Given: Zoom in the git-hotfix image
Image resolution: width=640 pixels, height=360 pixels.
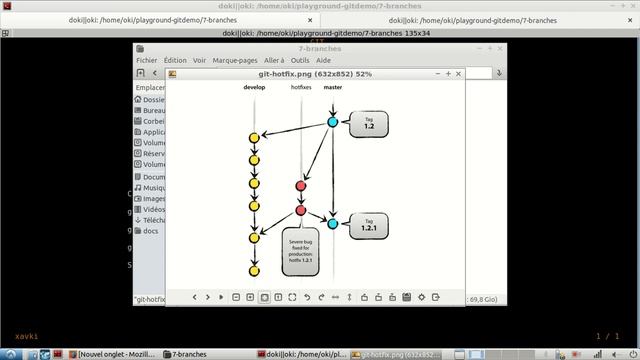Looking at the screenshot, I should pos(250,297).
